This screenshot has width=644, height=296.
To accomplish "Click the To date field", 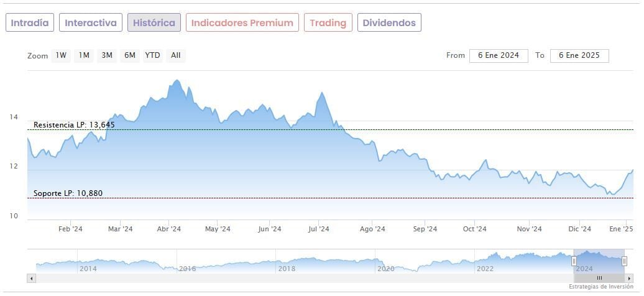I will tap(579, 55).
